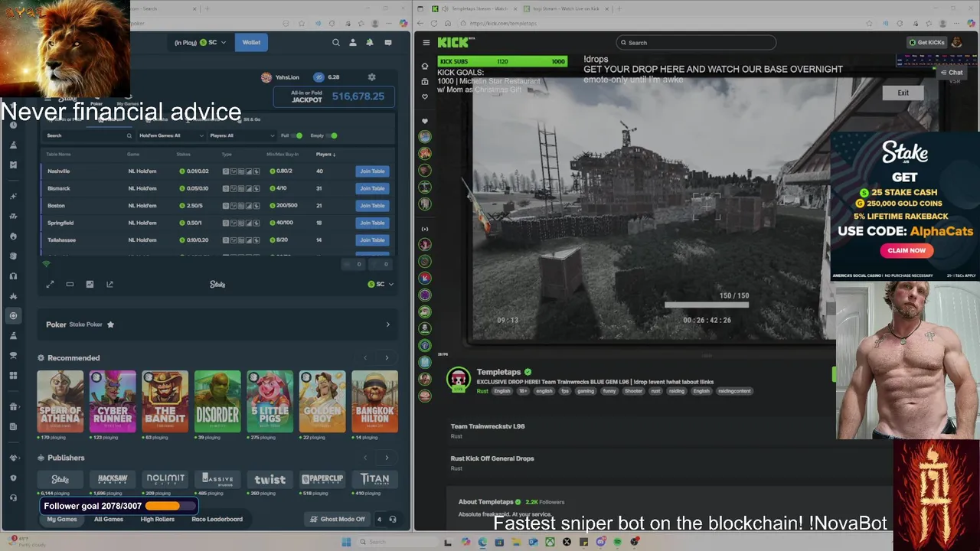Open Hacksaw publisher tile
The height and width of the screenshot is (551, 980).
113,479
